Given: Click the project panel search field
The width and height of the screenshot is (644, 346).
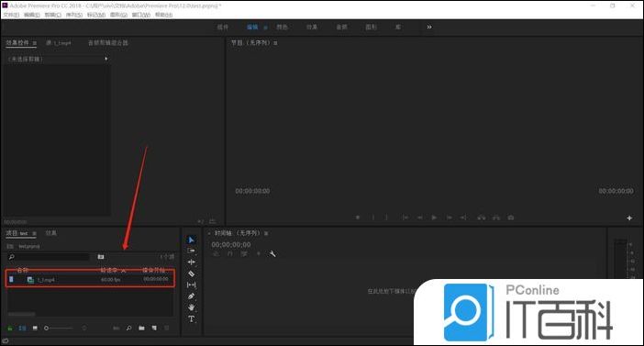Looking at the screenshot, I should coord(48,257).
